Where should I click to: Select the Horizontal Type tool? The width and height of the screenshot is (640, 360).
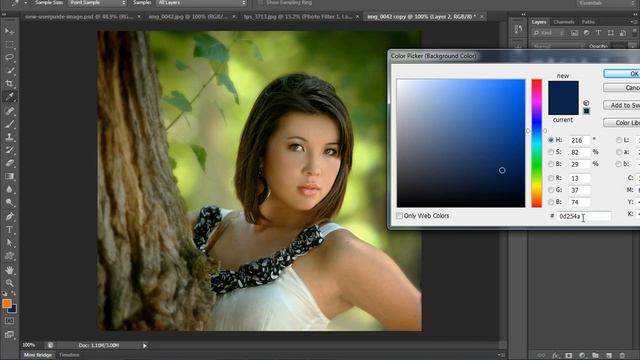(9, 229)
